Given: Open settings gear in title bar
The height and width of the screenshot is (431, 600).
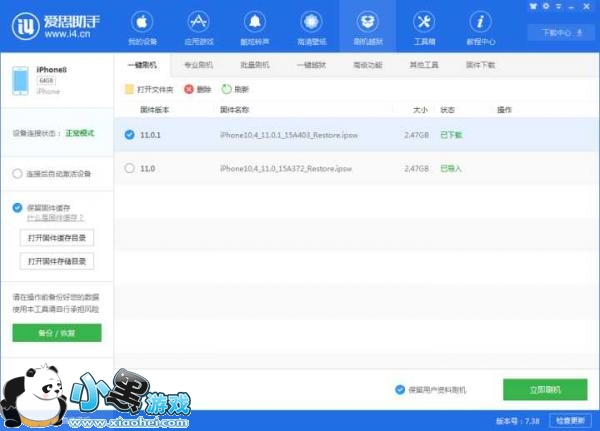Looking at the screenshot, I should [546, 7].
